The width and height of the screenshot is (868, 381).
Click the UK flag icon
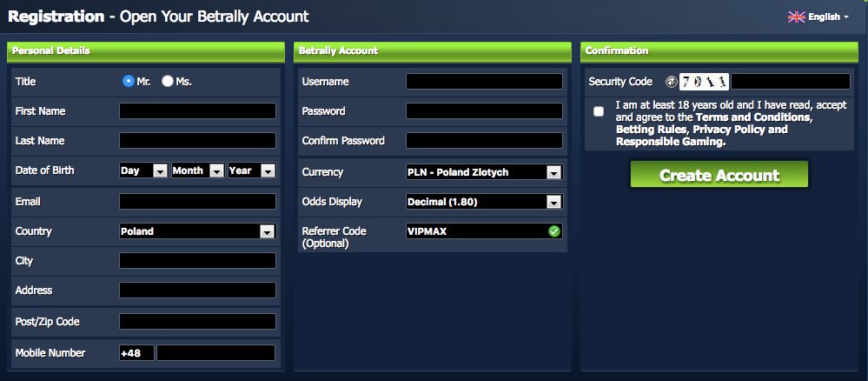[796, 17]
